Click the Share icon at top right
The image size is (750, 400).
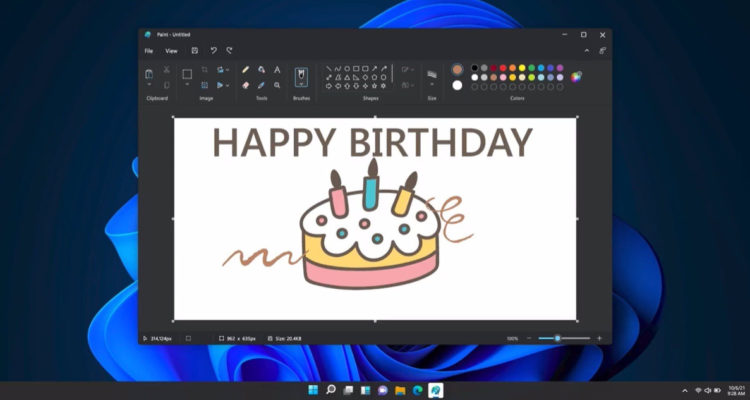(603, 50)
